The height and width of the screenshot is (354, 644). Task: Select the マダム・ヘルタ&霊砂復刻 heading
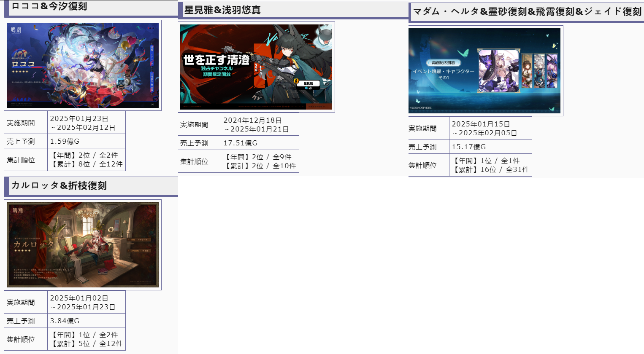point(527,12)
